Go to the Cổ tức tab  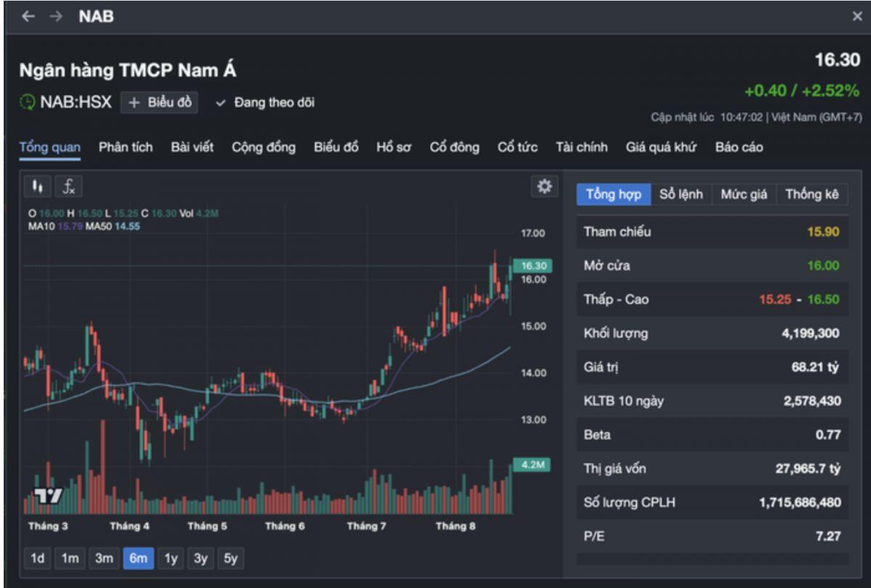(517, 147)
